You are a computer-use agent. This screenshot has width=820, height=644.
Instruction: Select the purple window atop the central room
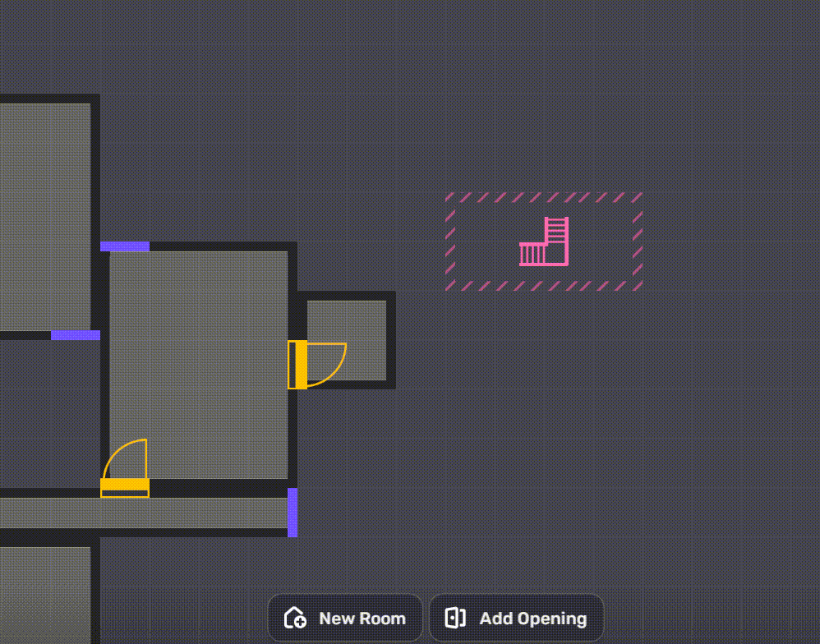coord(125,246)
